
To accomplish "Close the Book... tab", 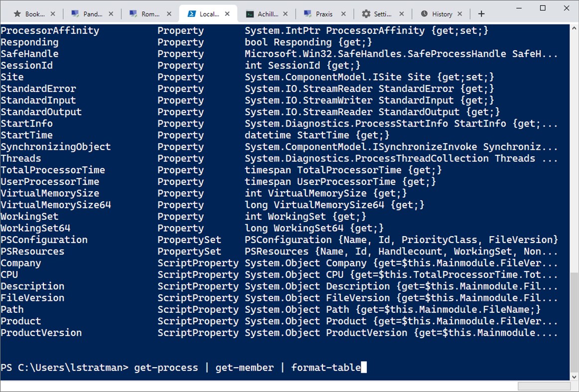I will pos(54,14).
